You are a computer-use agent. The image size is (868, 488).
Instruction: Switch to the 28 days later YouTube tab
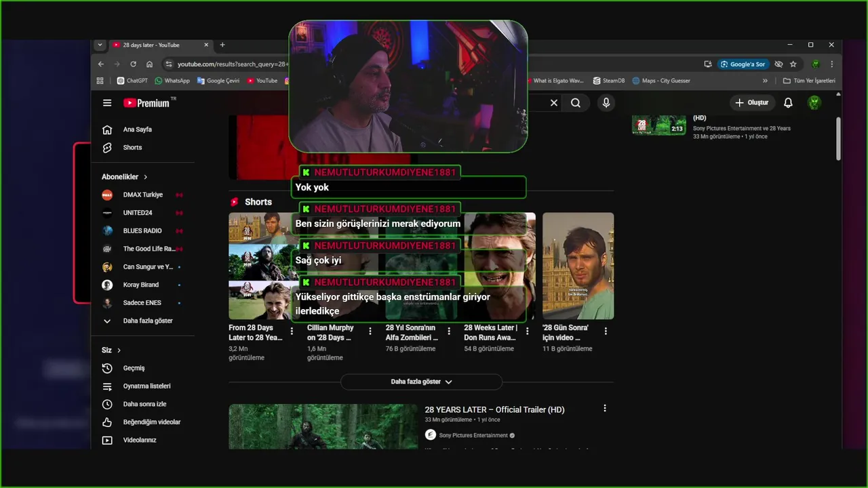click(161, 45)
